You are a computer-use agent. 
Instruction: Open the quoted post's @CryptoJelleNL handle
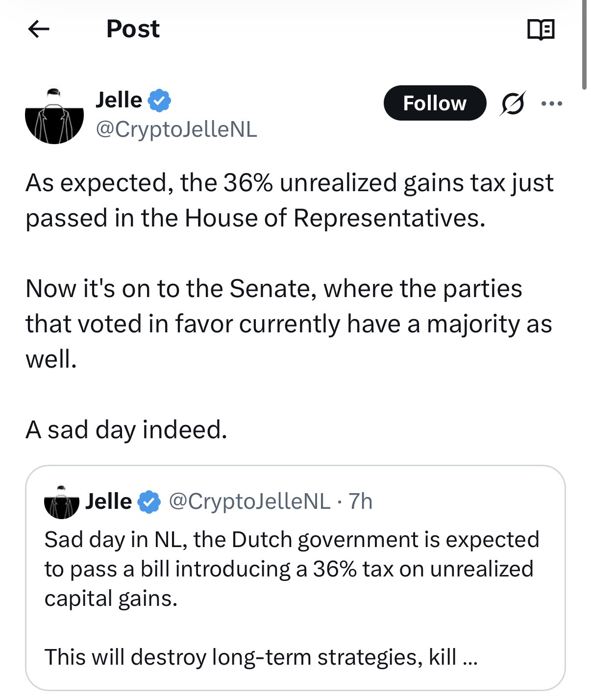(x=249, y=501)
